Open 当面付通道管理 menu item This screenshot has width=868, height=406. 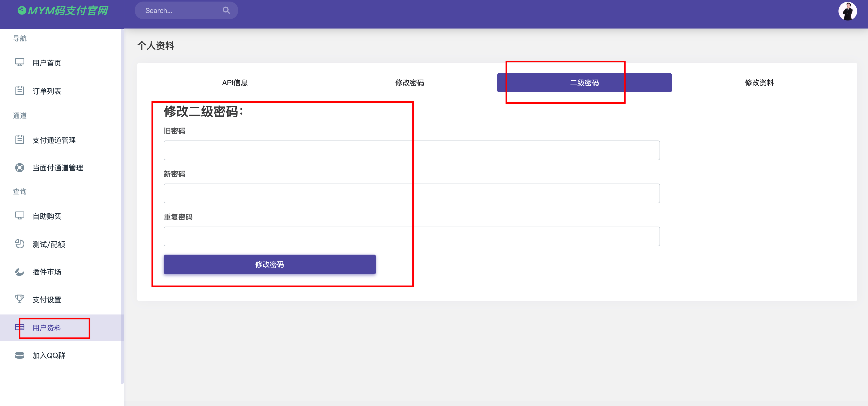tap(58, 168)
